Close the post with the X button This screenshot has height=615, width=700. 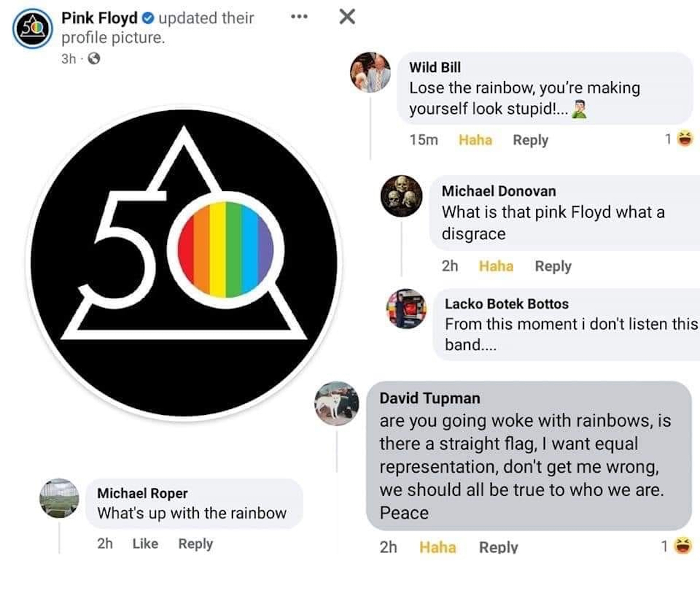point(347,17)
